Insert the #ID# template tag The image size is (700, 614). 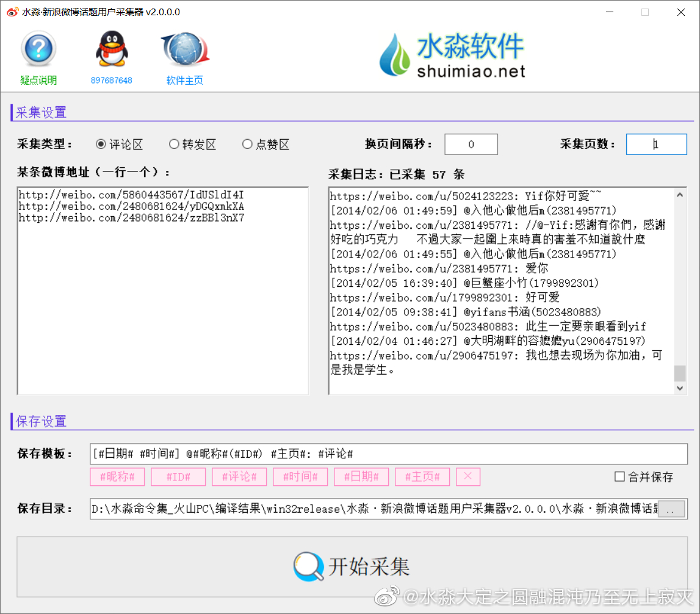pyautogui.click(x=178, y=477)
